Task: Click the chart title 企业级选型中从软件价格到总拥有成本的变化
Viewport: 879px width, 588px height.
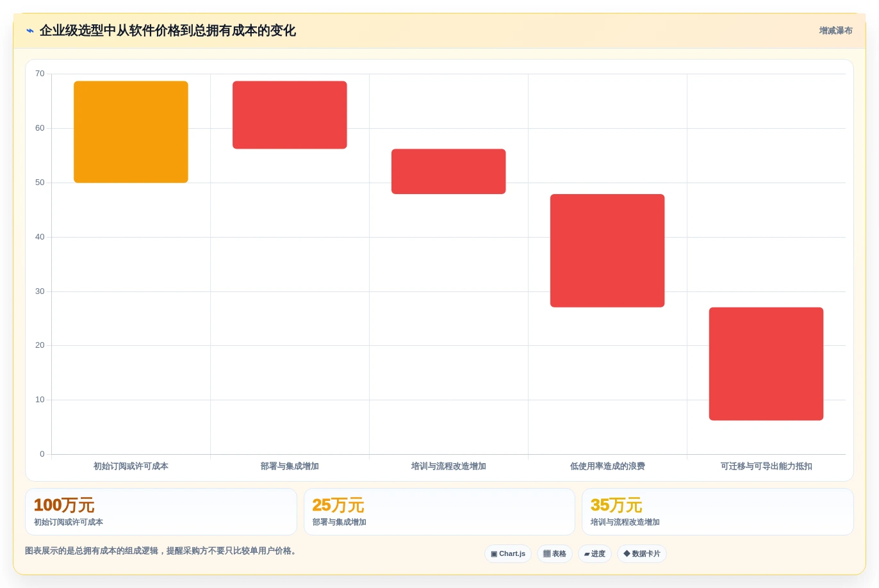Action: tap(168, 31)
